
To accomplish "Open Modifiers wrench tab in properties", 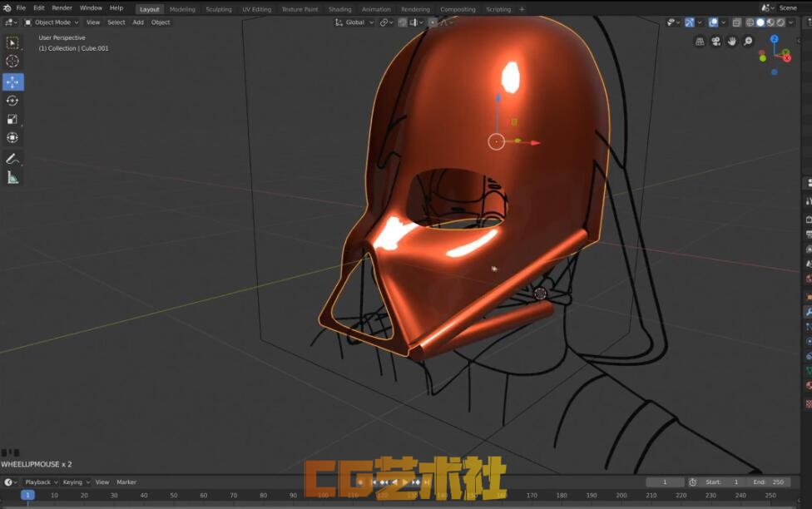I will pos(809,312).
